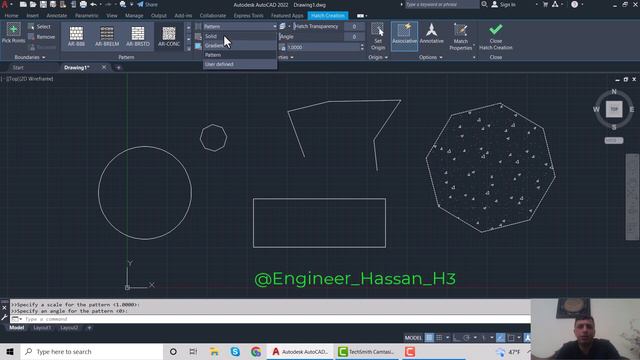Choose the AR-B88 hatch pattern swatch
640x360 pixels.
click(x=76, y=36)
